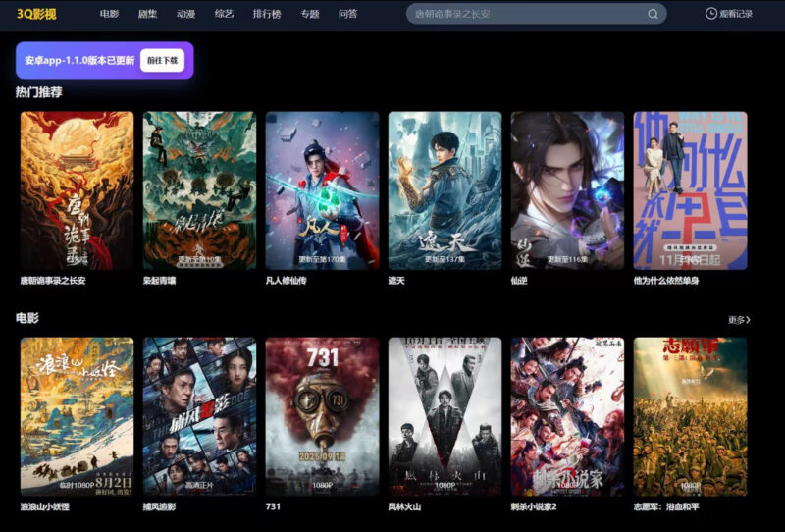Expand movies list via 更多 chevron

click(x=739, y=320)
